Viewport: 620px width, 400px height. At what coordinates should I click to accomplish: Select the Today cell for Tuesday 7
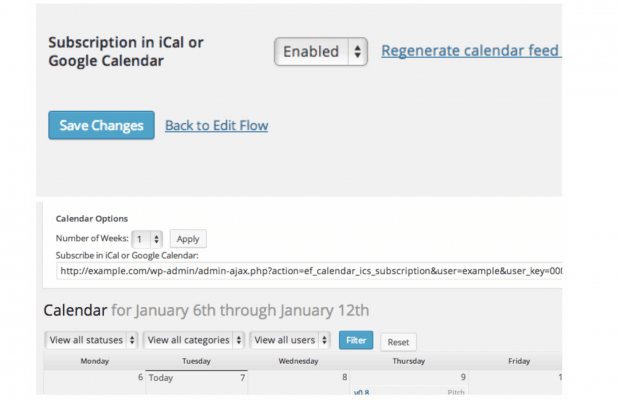pos(197,383)
